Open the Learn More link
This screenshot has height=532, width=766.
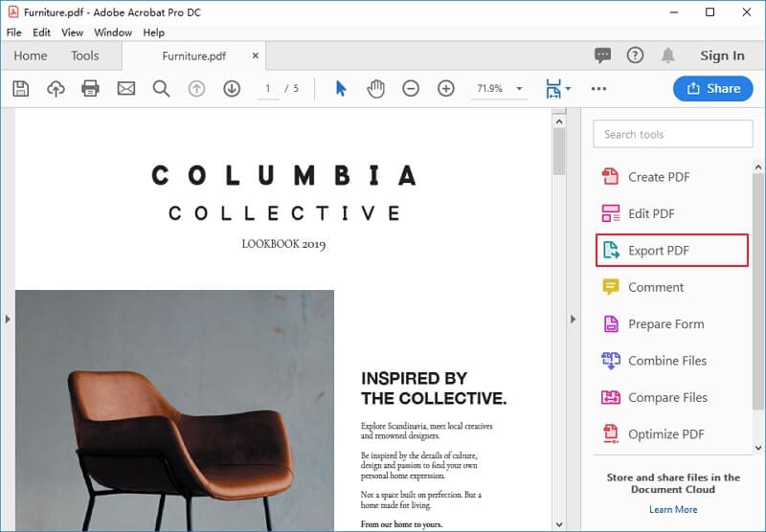[x=673, y=509]
